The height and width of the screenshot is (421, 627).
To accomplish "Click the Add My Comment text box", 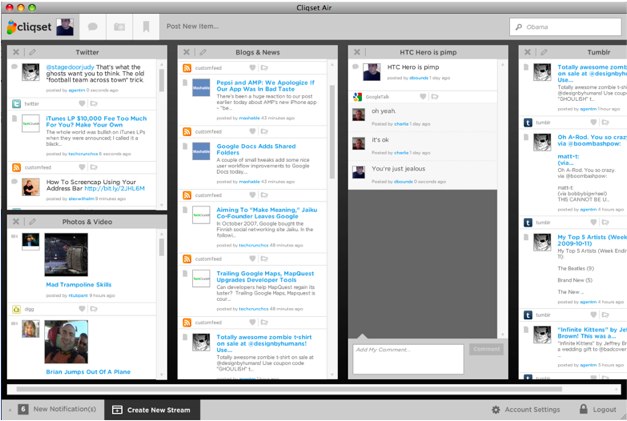I will pos(408,359).
